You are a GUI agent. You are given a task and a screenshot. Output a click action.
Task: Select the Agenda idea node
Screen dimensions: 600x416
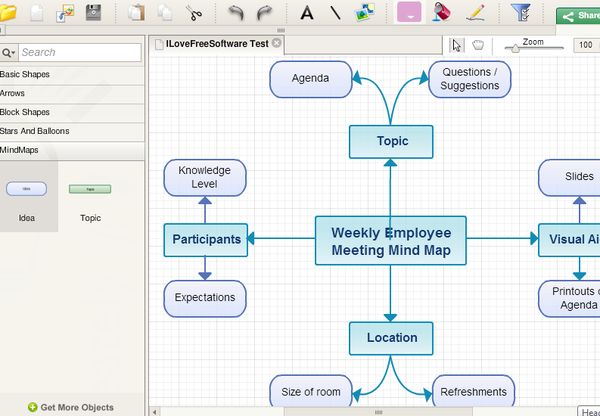311,79
